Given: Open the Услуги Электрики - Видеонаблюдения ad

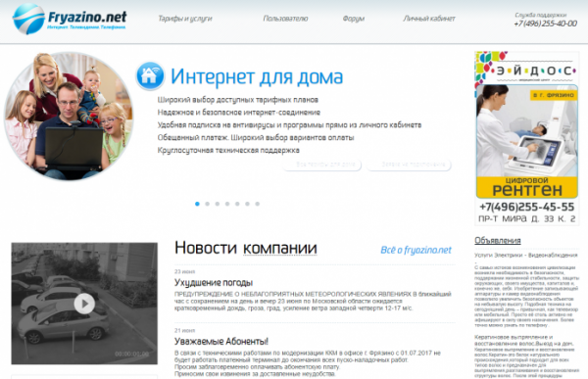Looking at the screenshot, I should 526,256.
